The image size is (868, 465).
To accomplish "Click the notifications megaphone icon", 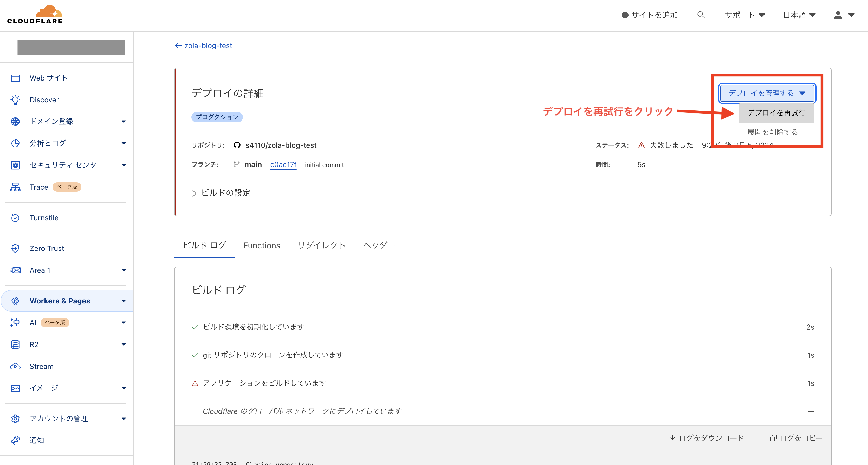I will pyautogui.click(x=15, y=440).
